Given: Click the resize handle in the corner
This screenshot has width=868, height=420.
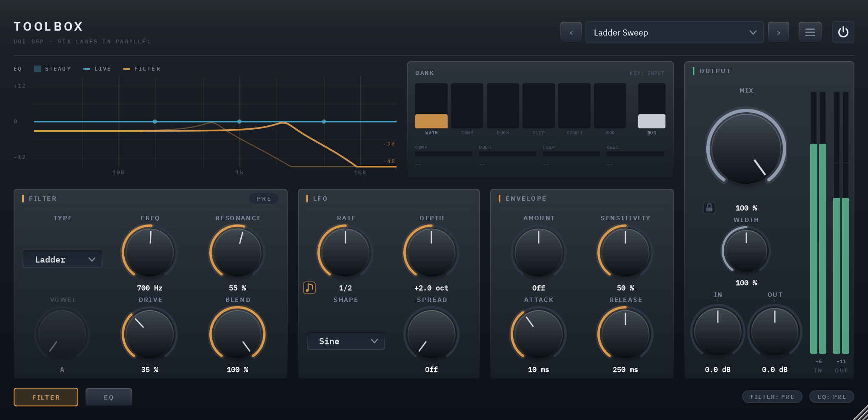Looking at the screenshot, I should coord(861,413).
